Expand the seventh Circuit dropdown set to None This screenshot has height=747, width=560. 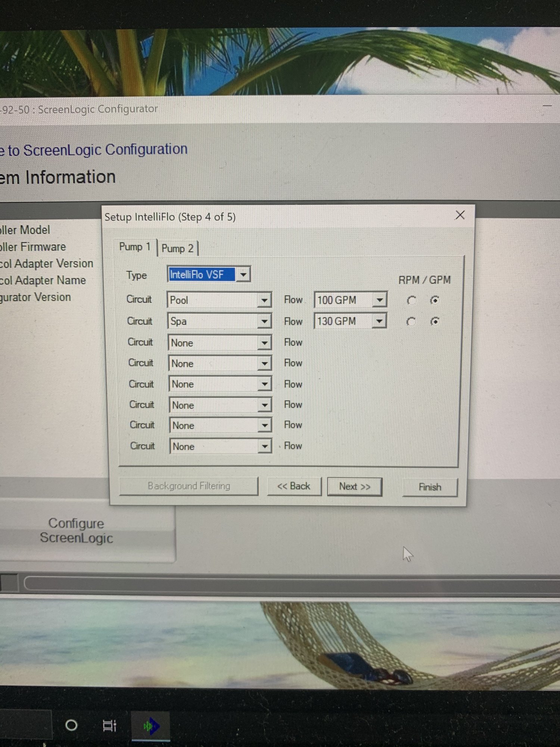220,425
